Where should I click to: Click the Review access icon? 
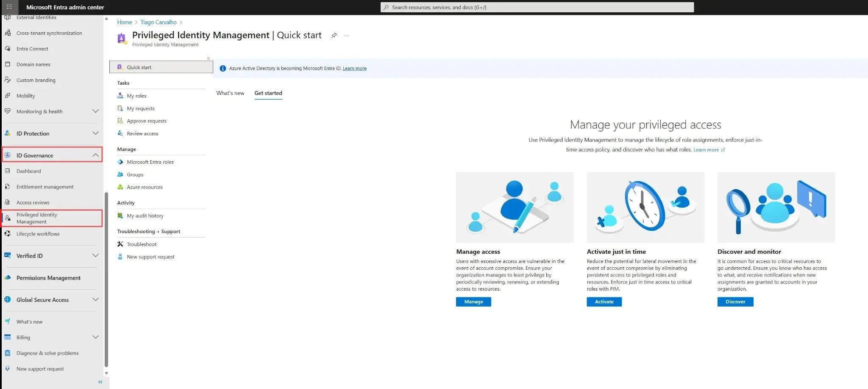pos(120,133)
